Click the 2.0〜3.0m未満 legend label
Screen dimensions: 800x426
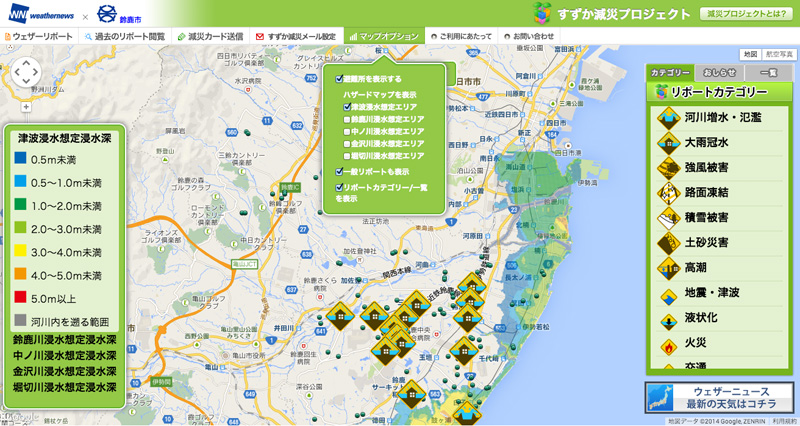66,230
